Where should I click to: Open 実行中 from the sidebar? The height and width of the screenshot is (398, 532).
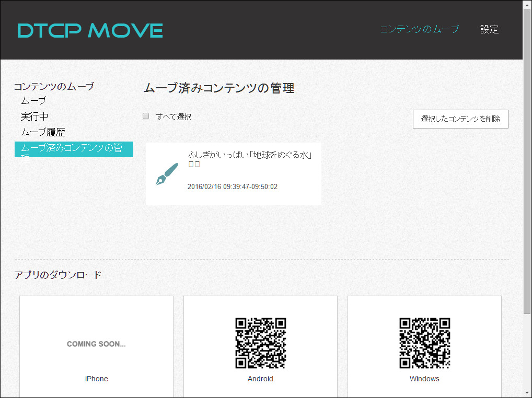coord(34,116)
